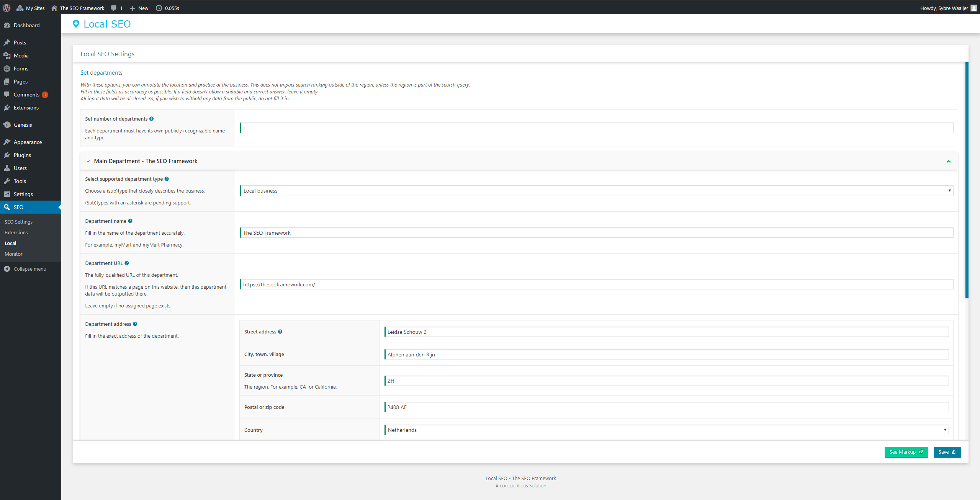
Task: Open the Appearance menu
Action: coord(31,142)
